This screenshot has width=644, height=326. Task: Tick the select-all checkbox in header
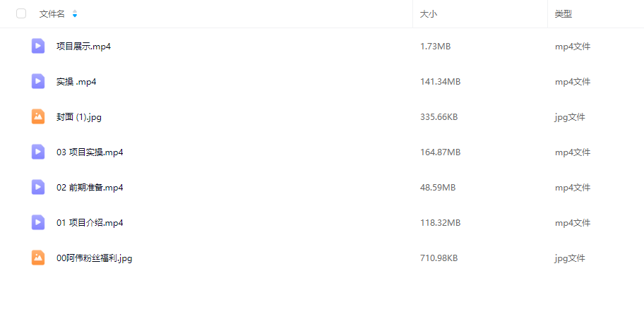tap(21, 13)
